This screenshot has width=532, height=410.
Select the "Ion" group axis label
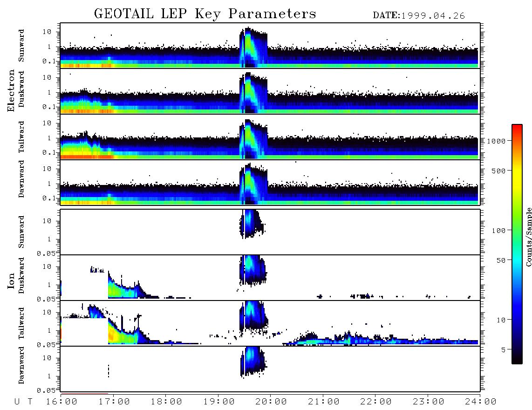click(11, 280)
